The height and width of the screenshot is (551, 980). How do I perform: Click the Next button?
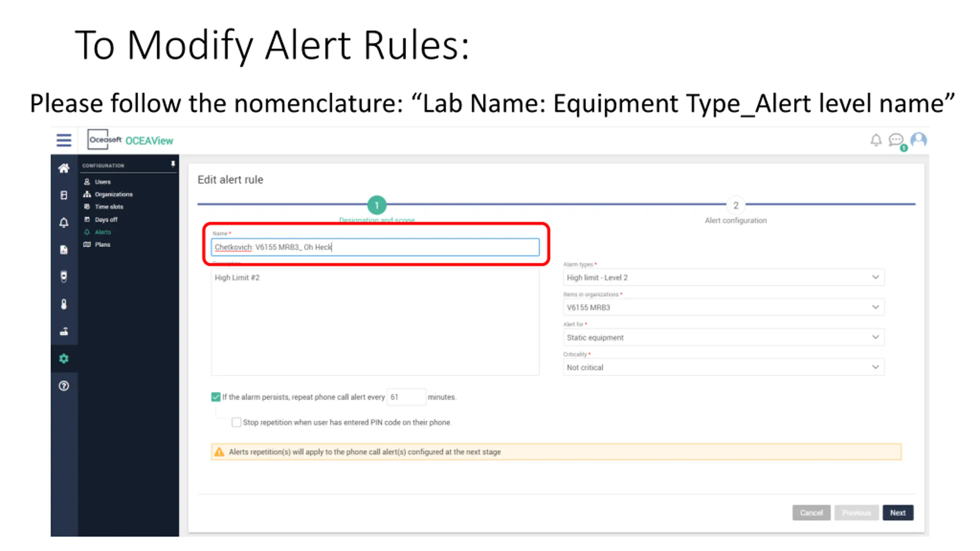(x=898, y=513)
